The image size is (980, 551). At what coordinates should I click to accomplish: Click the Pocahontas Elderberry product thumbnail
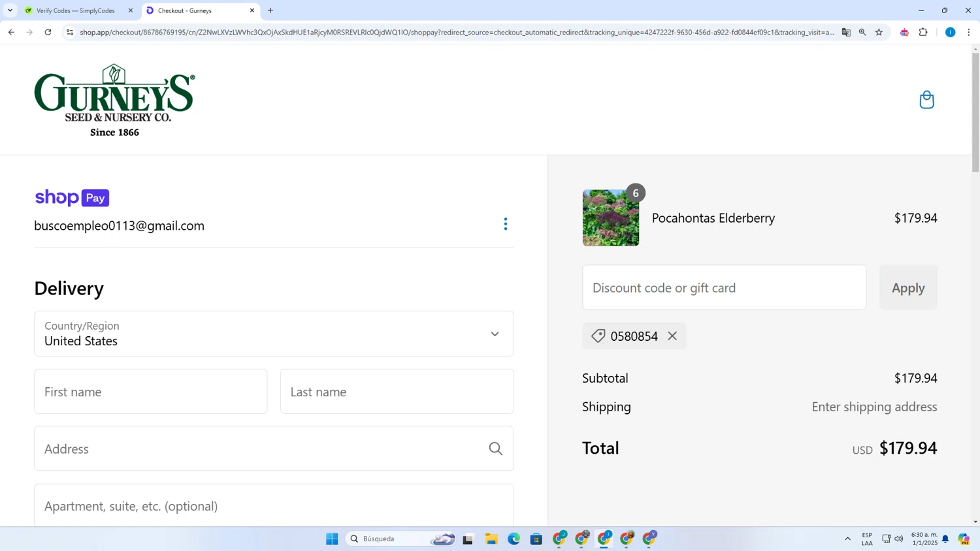[611, 217]
